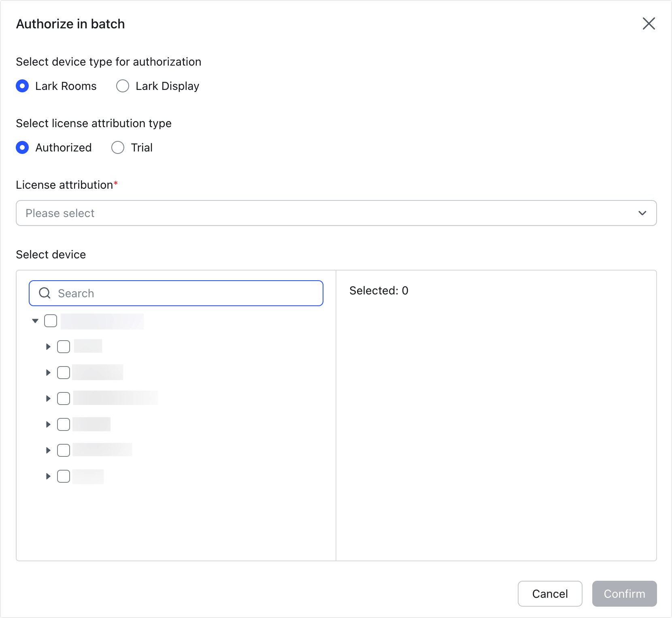Image resolution: width=672 pixels, height=618 pixels.
Task: Expand the second device group node
Action: (48, 372)
